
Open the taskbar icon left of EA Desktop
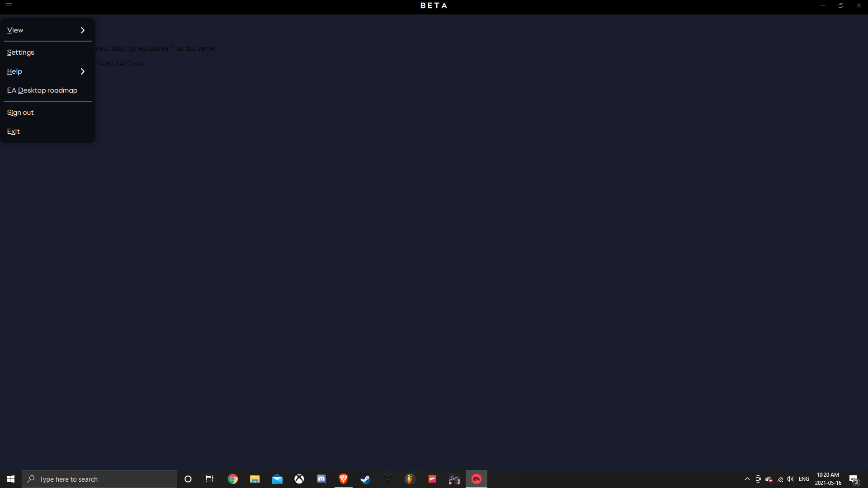(x=454, y=479)
